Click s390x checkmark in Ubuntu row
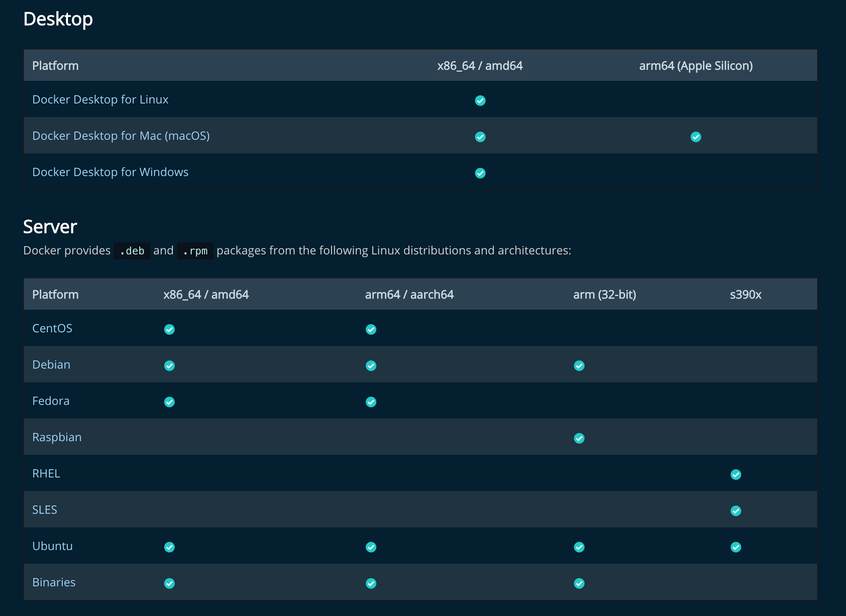 coord(736,547)
